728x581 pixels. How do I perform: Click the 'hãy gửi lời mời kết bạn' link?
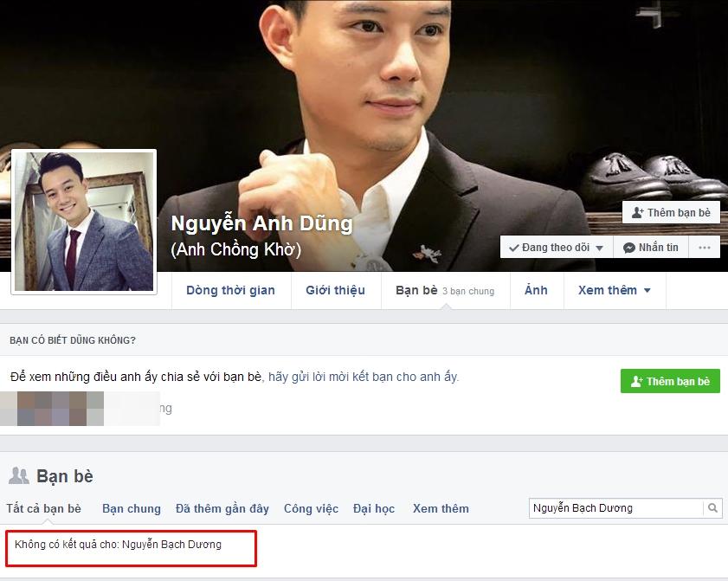(363, 377)
